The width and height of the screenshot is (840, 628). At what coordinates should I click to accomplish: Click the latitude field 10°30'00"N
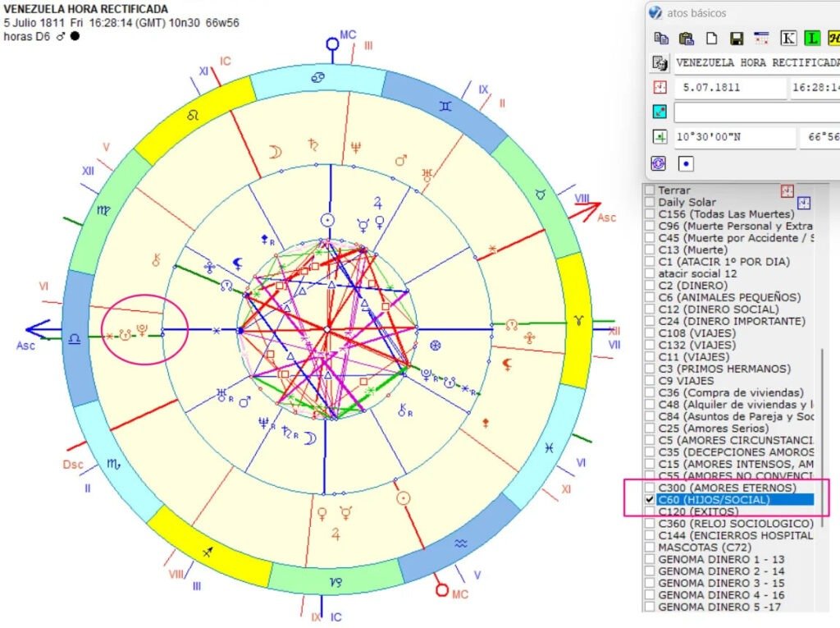click(734, 137)
